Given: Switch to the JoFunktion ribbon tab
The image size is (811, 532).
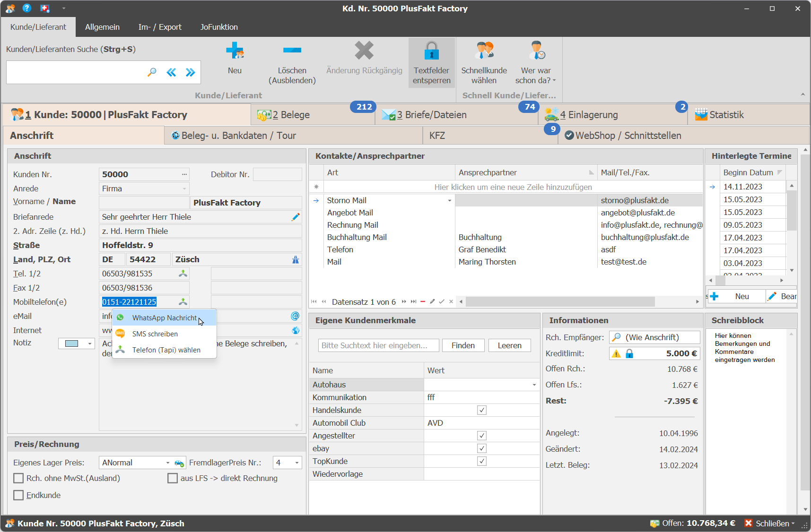Looking at the screenshot, I should [x=219, y=27].
